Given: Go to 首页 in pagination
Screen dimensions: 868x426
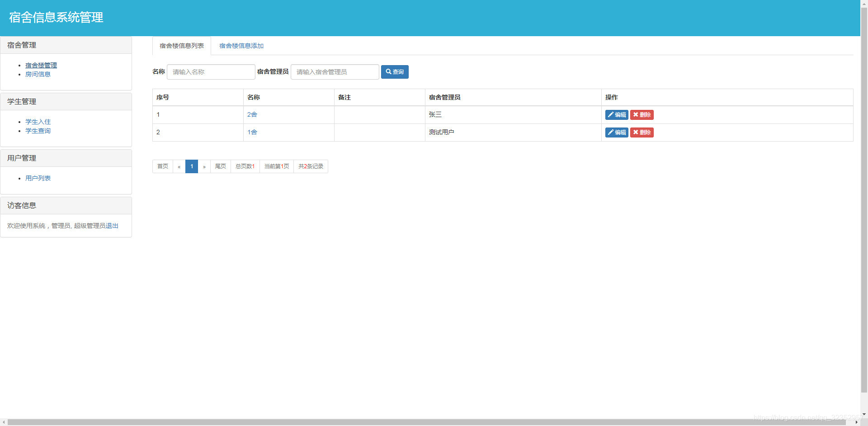Looking at the screenshot, I should (163, 166).
